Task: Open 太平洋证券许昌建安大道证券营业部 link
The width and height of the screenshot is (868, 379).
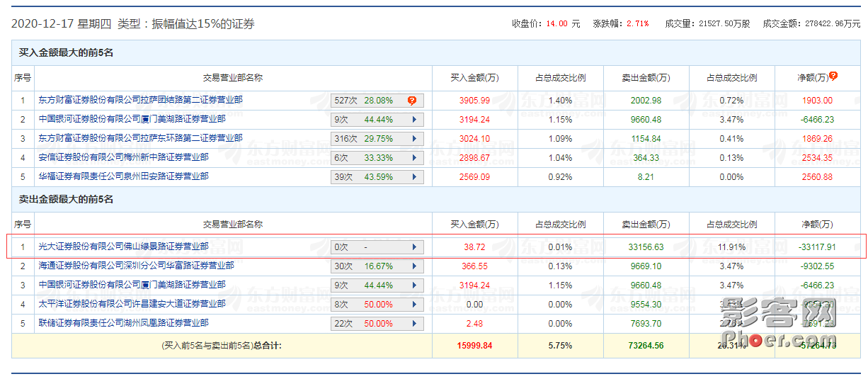Action: pos(132,304)
